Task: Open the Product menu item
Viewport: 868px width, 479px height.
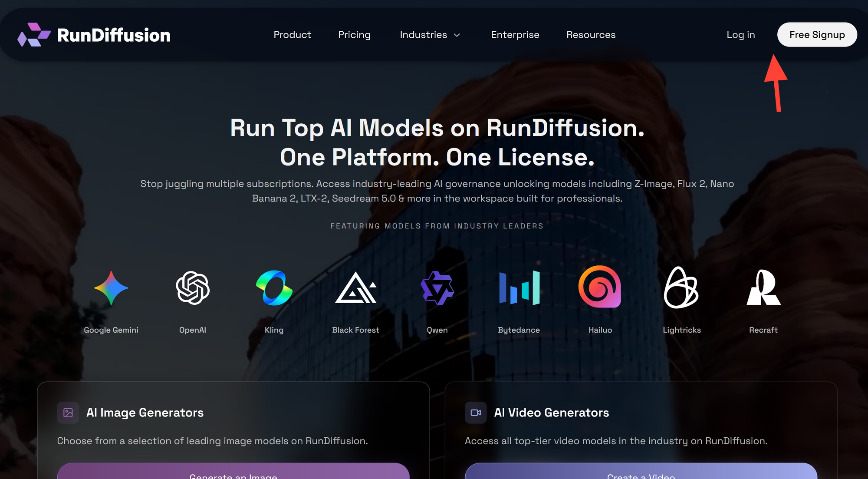Action: 292,35
